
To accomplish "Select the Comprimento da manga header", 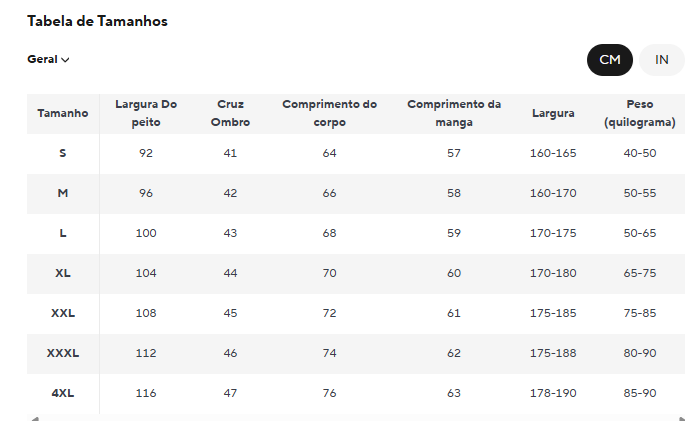I will pyautogui.click(x=454, y=114).
